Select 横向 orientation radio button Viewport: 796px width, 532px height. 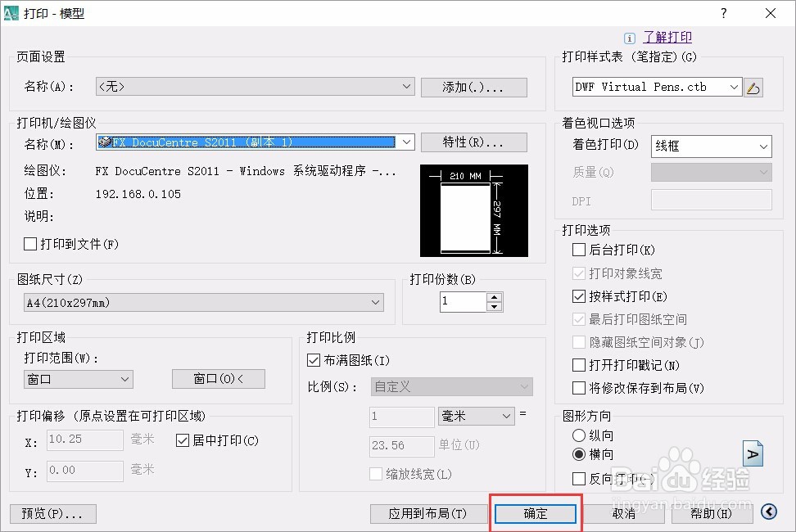point(579,454)
